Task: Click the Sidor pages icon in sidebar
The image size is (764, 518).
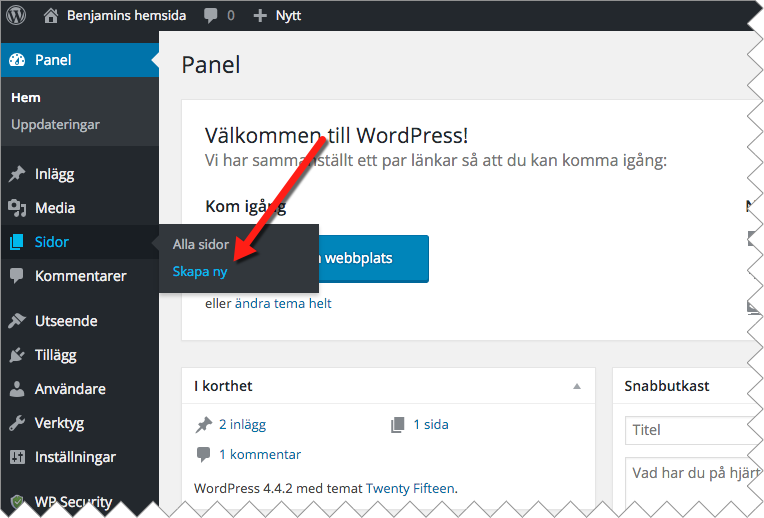Action: point(17,242)
